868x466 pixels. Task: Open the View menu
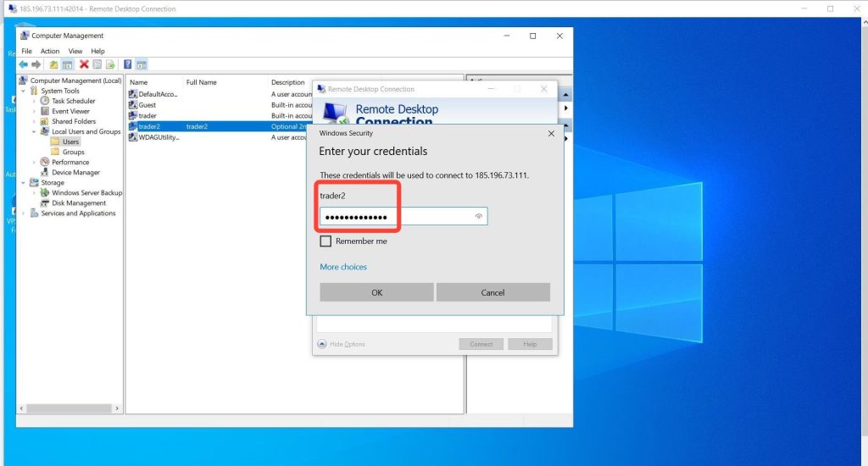tap(75, 51)
